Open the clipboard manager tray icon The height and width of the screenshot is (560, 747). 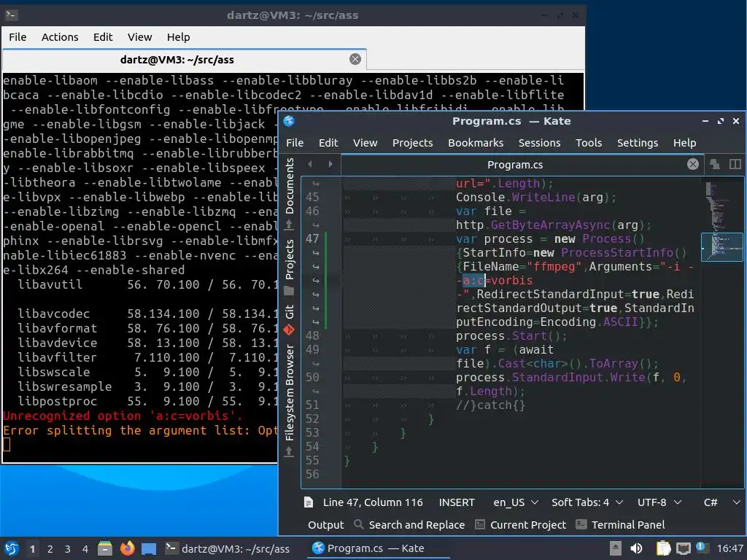(663, 548)
